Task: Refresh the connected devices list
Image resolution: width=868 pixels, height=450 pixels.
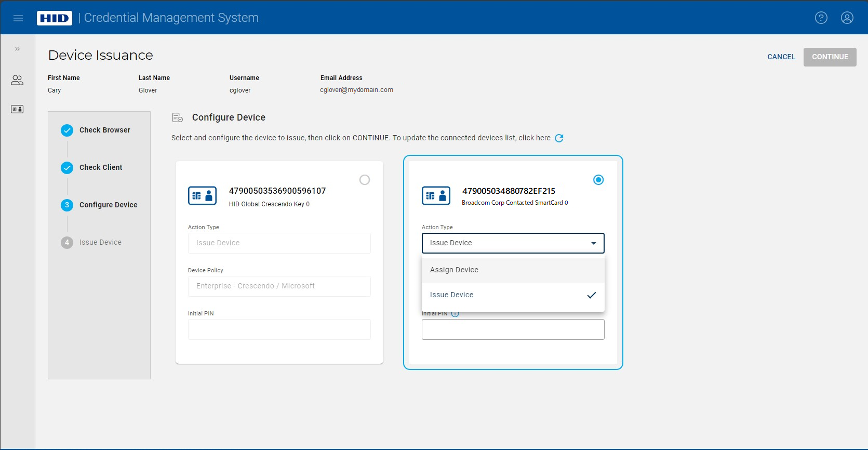Action: click(x=559, y=138)
